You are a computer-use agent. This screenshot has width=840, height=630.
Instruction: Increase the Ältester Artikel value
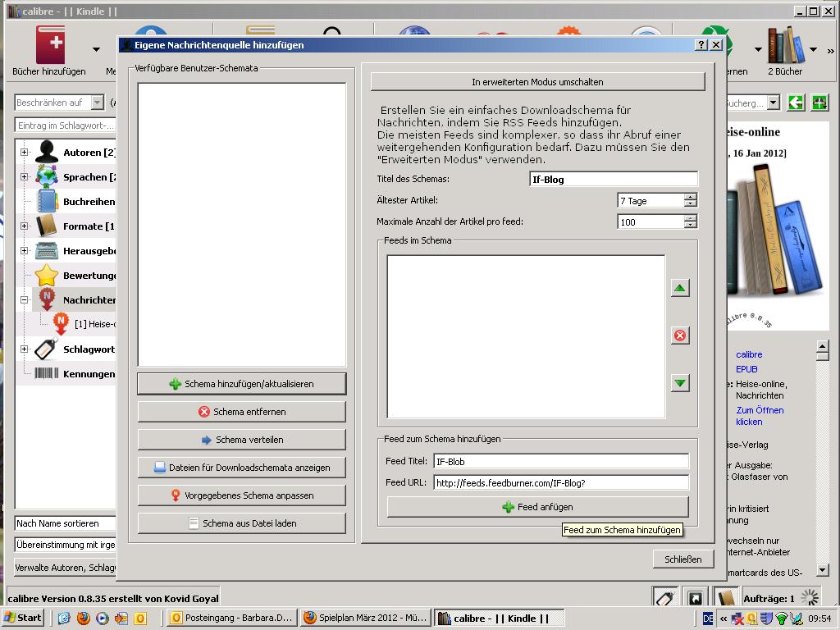click(x=691, y=197)
